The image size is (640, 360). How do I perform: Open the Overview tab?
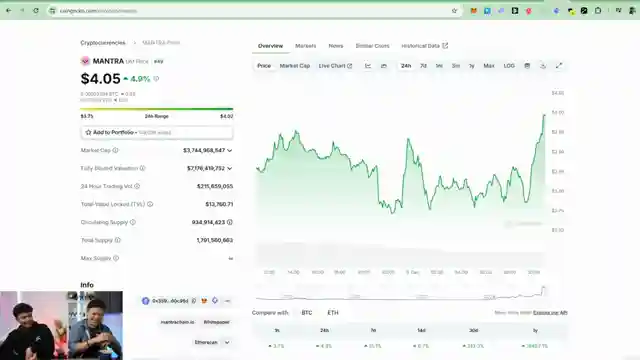[x=270, y=46]
